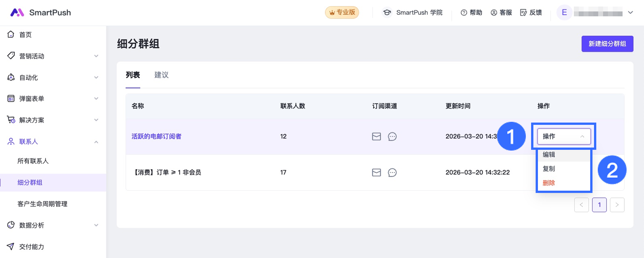The width and height of the screenshot is (644, 258).
Task: Collapse the 联系人 sidebar section
Action: pos(53,141)
